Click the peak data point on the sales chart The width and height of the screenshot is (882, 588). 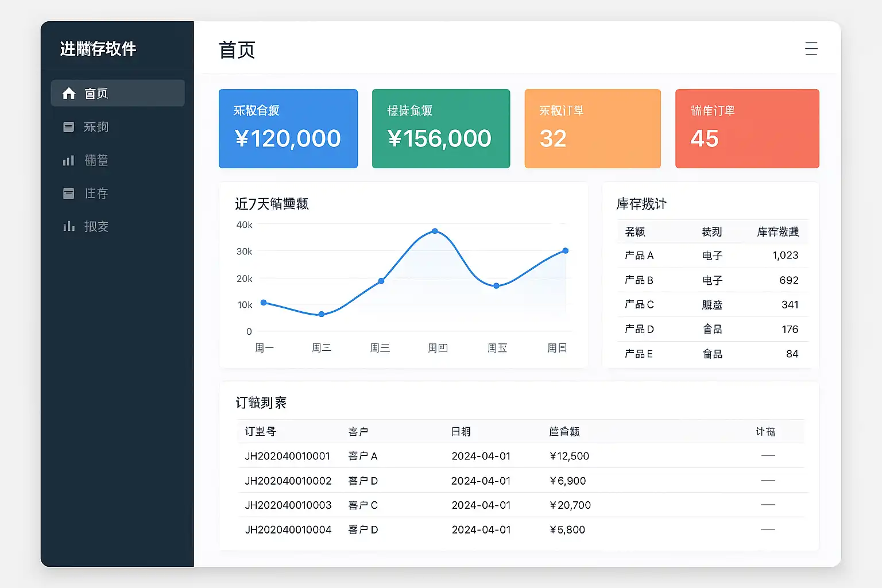[435, 231]
